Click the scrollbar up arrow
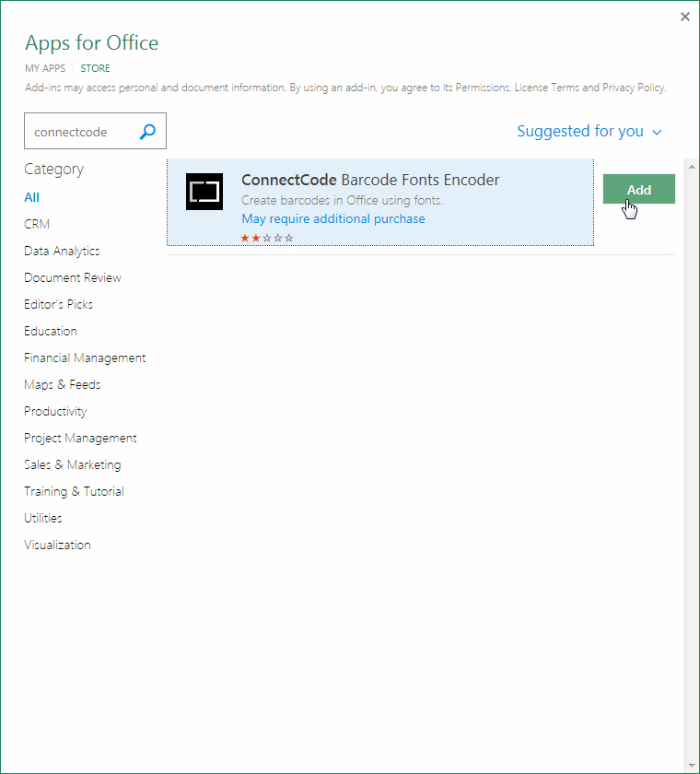 click(x=692, y=167)
